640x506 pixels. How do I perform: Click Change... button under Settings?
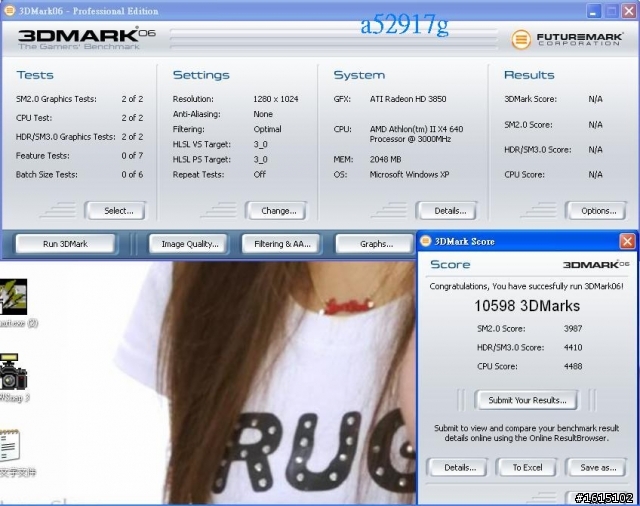click(x=276, y=211)
